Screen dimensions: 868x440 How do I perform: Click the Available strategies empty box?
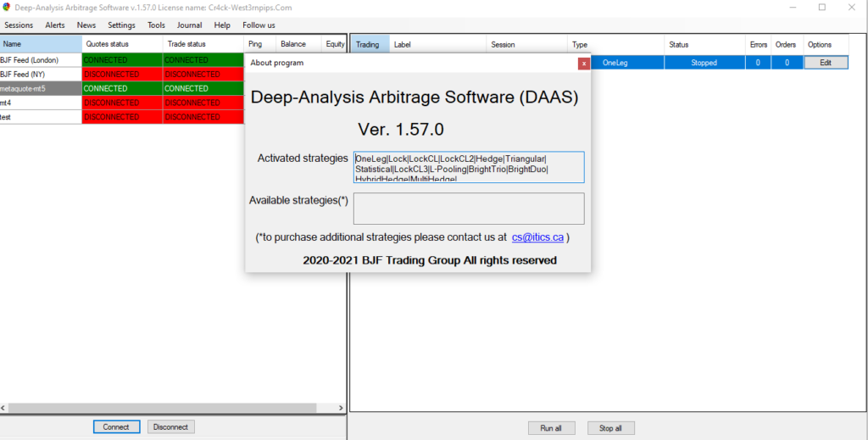pos(469,209)
